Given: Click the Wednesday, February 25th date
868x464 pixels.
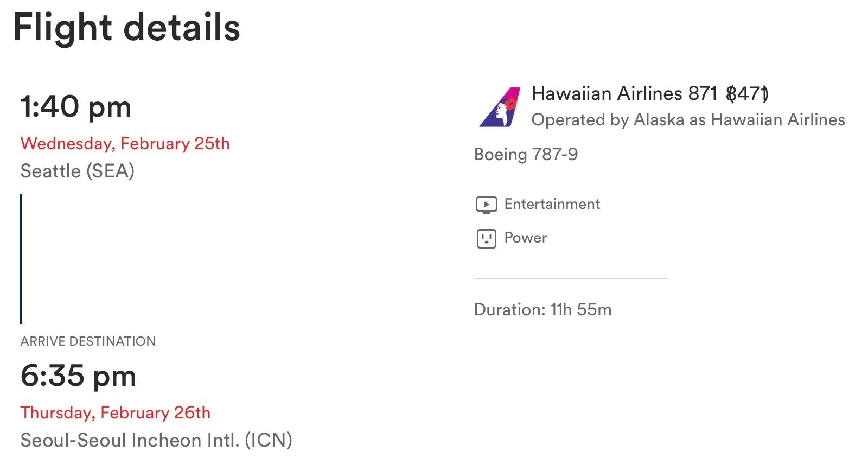Looking at the screenshot, I should pyautogui.click(x=125, y=144).
